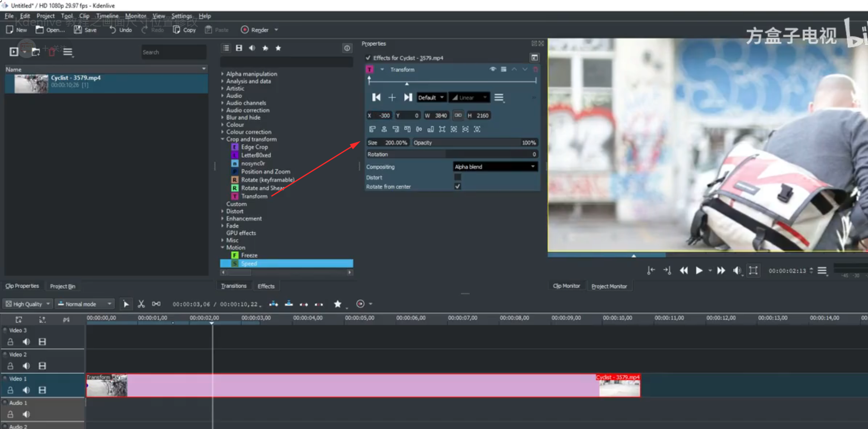Toggle the width-height aspect ratio lock

pyautogui.click(x=458, y=115)
